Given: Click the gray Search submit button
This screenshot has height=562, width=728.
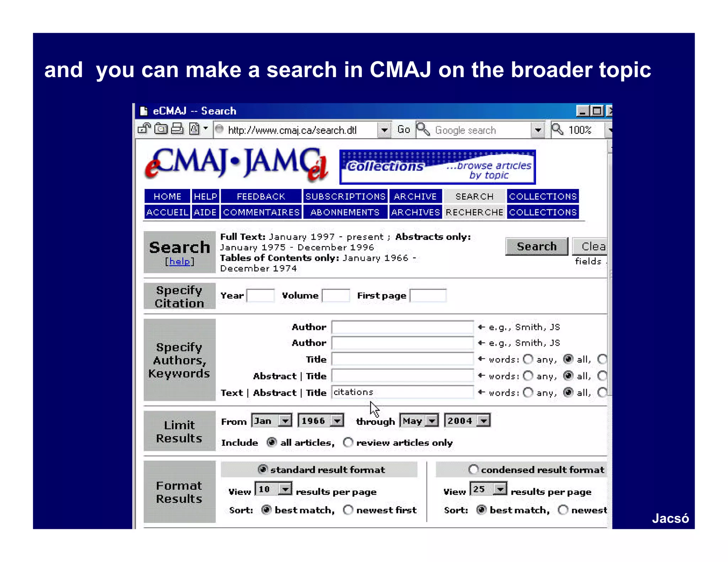Looking at the screenshot, I should 537,246.
